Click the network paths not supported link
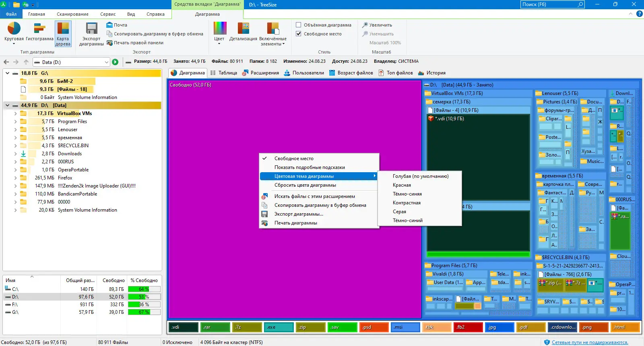Screen dimensions: 644x346 point(590,342)
